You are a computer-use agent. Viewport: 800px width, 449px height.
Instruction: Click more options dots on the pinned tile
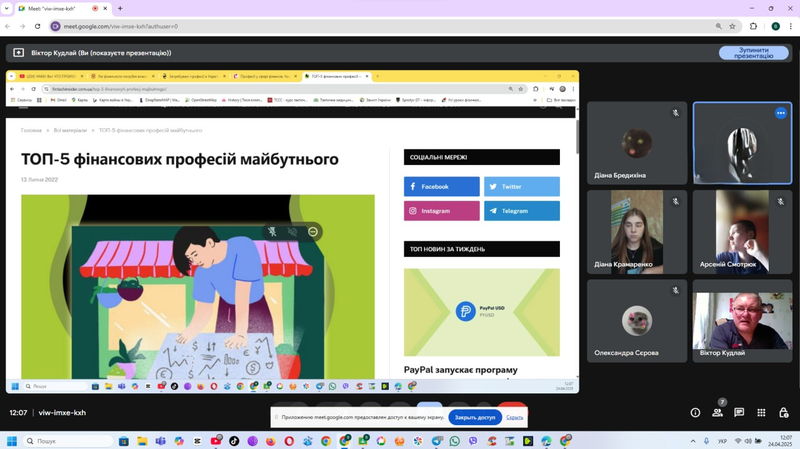coord(781,113)
